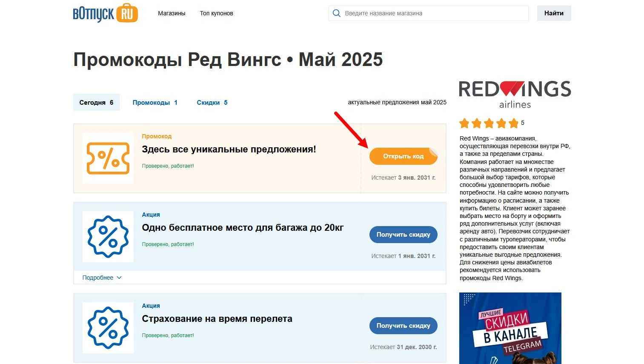Viewport: 644px width, 364px height.
Task: Go to Магазины page
Action: pos(172,13)
